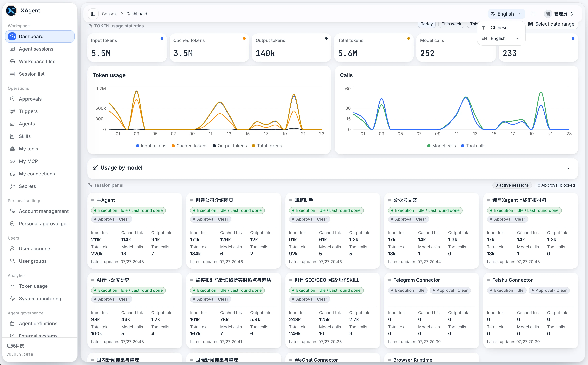The width and height of the screenshot is (588, 365).
Task: Click the Model calls 252 card
Action: [456, 48]
